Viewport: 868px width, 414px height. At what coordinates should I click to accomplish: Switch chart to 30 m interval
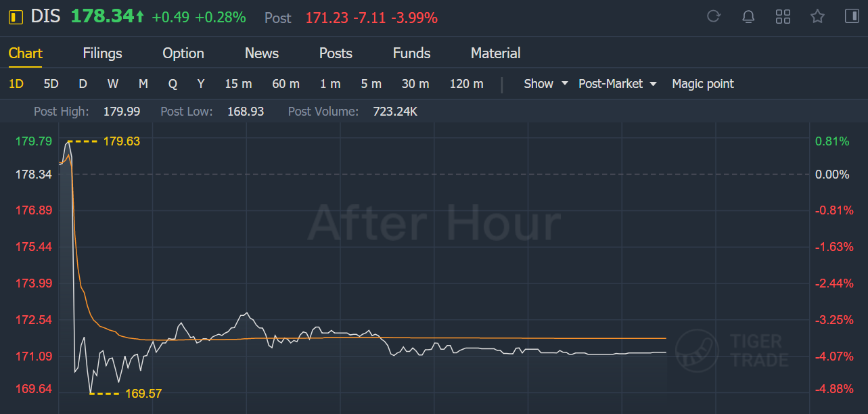pyautogui.click(x=415, y=84)
